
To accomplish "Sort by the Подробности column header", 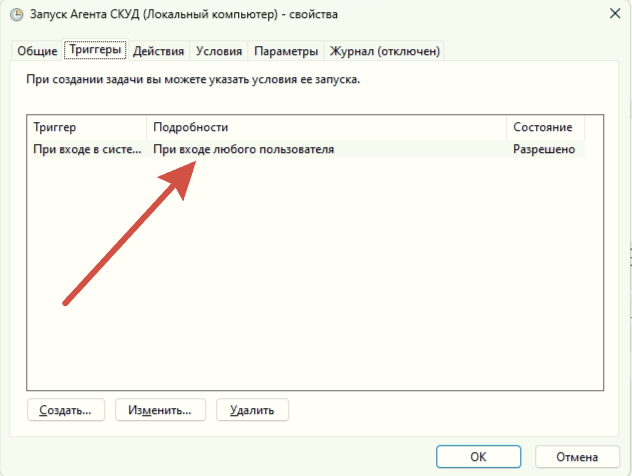I will (x=326, y=127).
